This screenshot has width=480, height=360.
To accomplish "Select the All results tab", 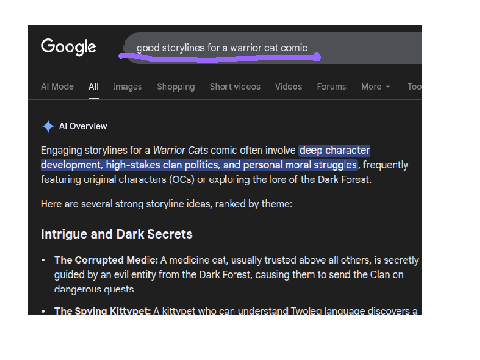I will pyautogui.click(x=94, y=87).
